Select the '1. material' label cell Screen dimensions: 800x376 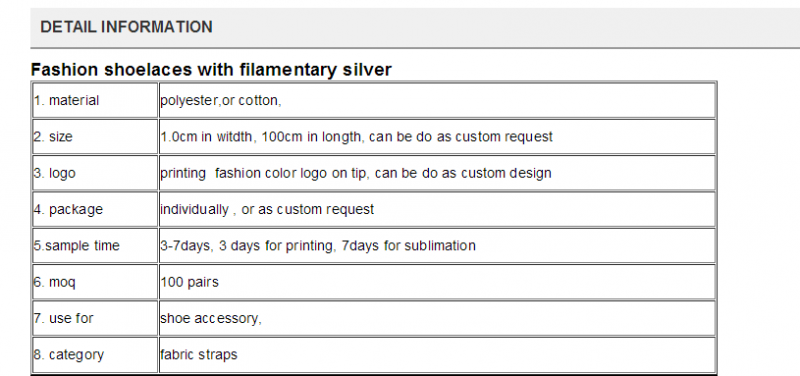pos(95,101)
